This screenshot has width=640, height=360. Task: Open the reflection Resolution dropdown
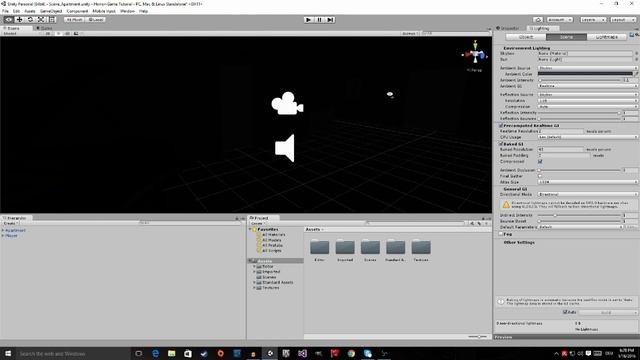[x=587, y=100]
